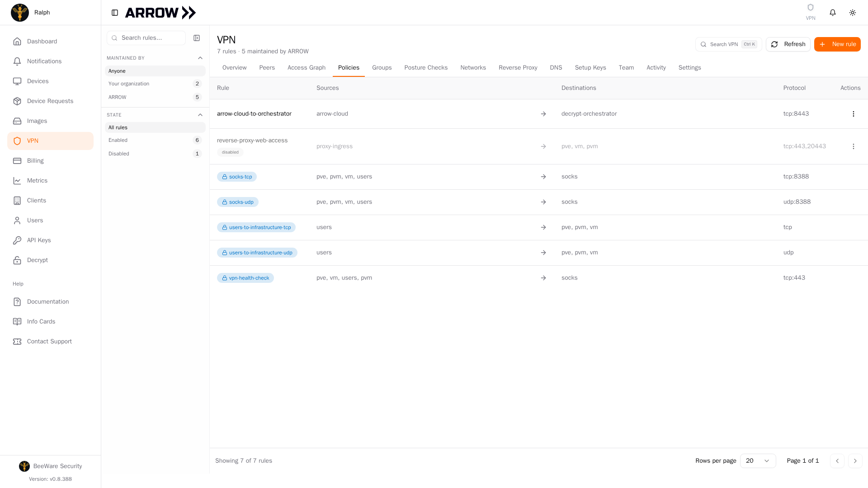Create a New rule

click(x=837, y=44)
